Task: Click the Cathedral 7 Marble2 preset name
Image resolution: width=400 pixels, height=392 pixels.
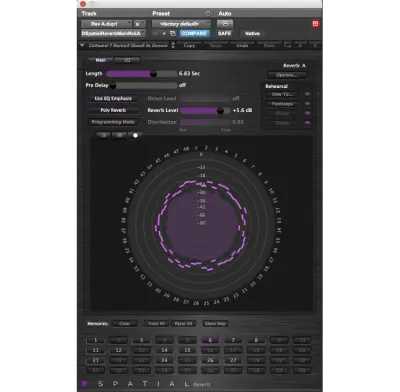Action: click(x=128, y=45)
